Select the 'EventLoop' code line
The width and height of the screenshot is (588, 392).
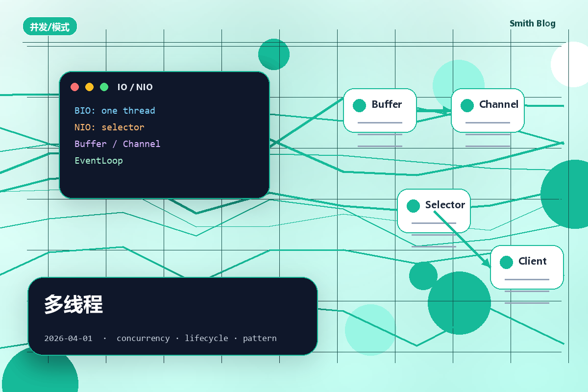click(x=98, y=161)
